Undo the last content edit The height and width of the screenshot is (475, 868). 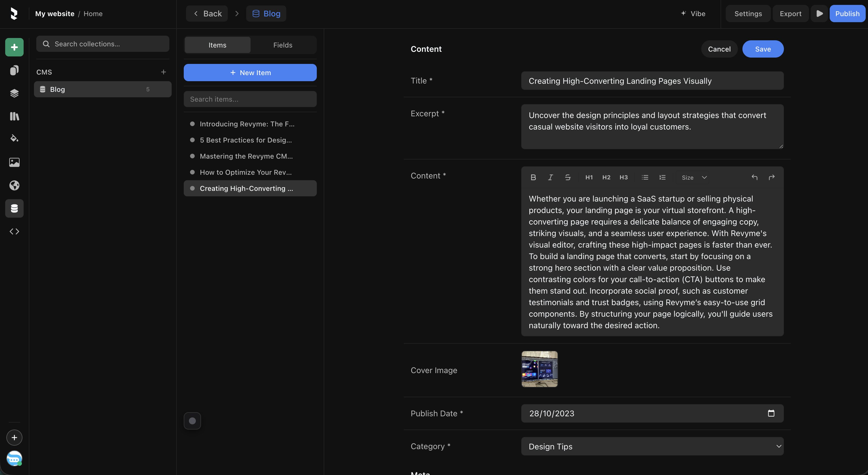pyautogui.click(x=755, y=178)
